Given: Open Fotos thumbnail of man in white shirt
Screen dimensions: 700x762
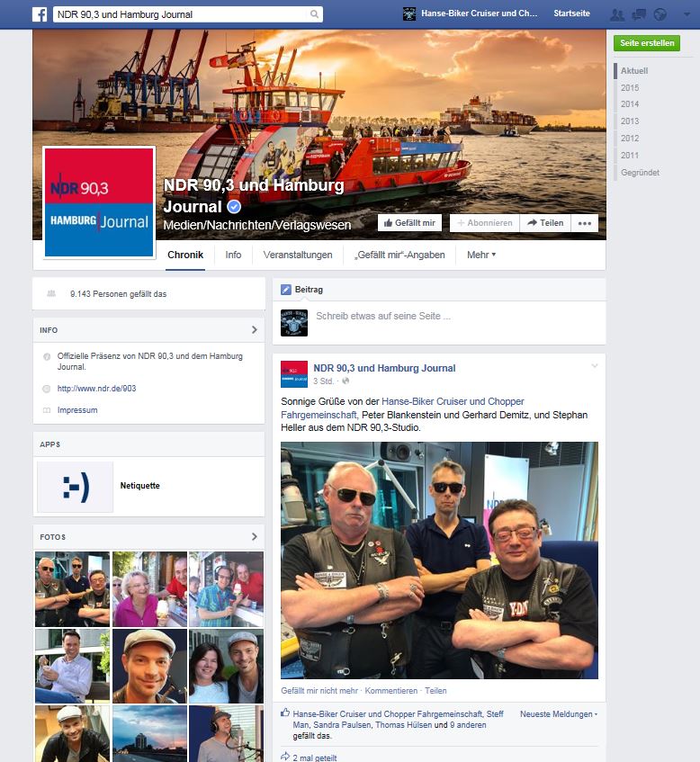Looking at the screenshot, I should [x=73, y=666].
